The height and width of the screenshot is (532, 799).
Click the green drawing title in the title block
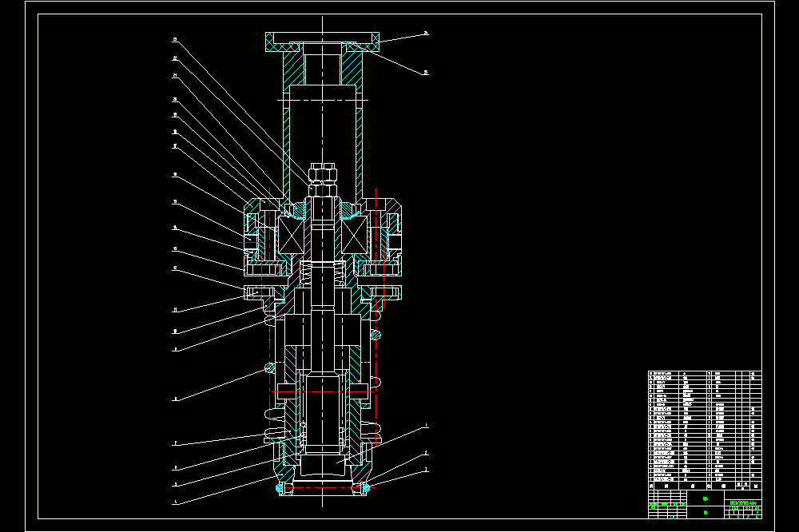pos(706,499)
